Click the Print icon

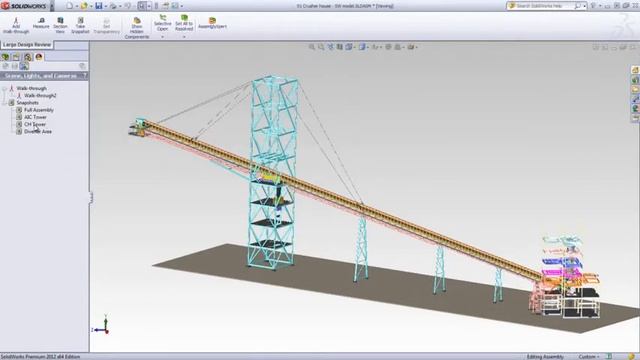pos(113,6)
